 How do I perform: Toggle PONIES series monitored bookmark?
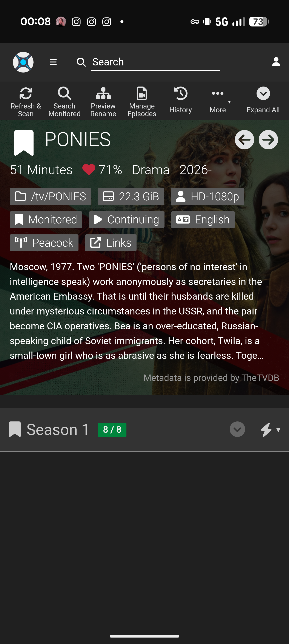[24, 143]
